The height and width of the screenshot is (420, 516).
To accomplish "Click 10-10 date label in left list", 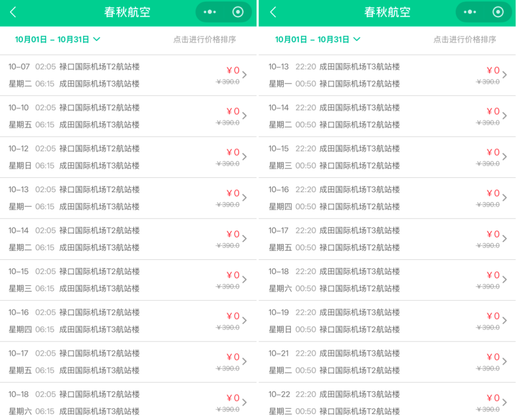I will pos(19,108).
